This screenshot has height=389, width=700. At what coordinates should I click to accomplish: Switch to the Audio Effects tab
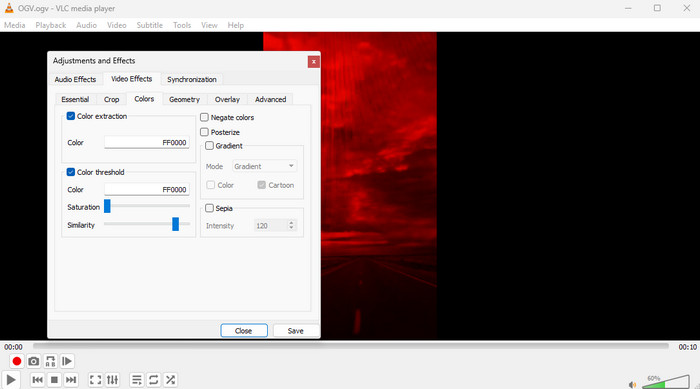75,79
